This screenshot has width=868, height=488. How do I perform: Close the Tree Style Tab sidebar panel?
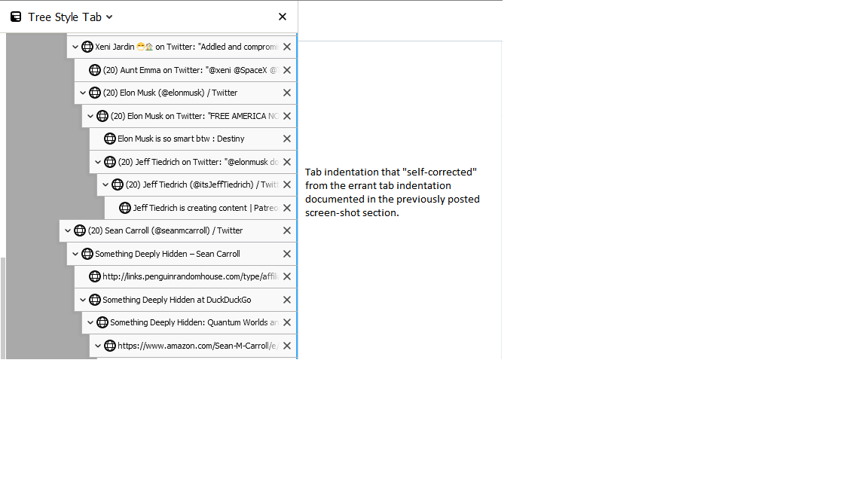(x=283, y=17)
